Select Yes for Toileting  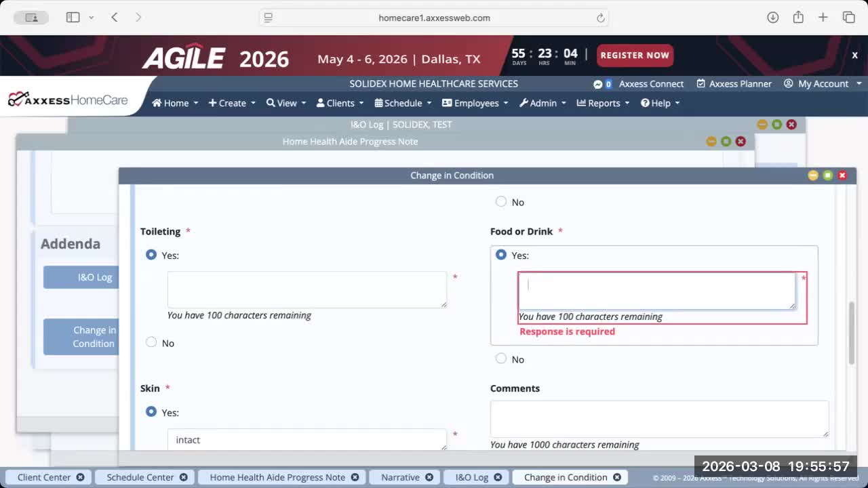pyautogui.click(x=151, y=255)
